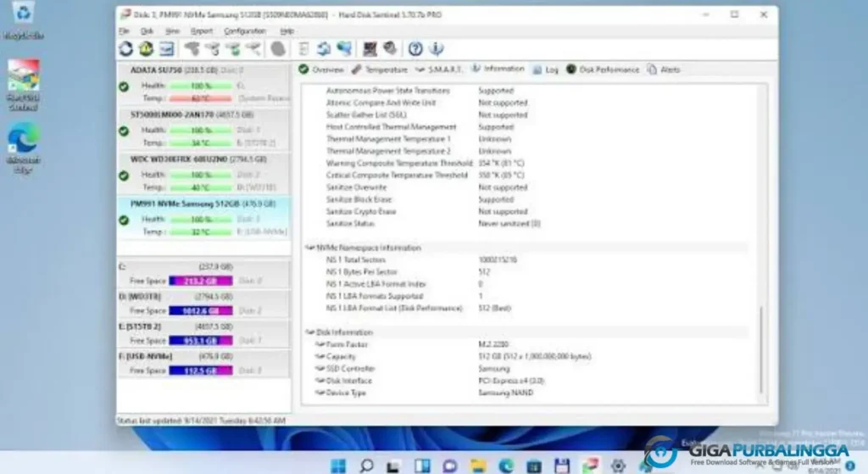Image resolution: width=868 pixels, height=474 pixels.
Task: Open Microsoft Edge desktop shortcut
Action: (x=23, y=148)
